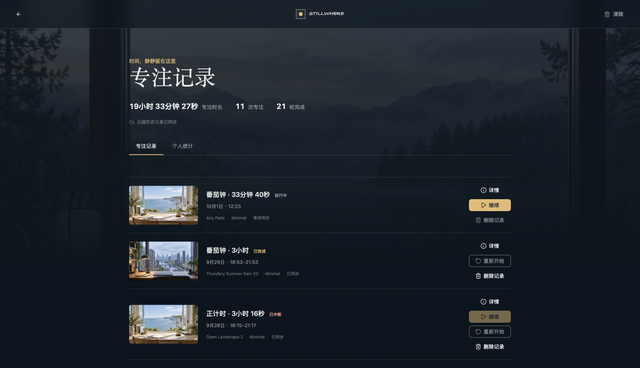Click Minimal tag in the Airy Pads row
The image size is (640, 368).
[239, 218]
